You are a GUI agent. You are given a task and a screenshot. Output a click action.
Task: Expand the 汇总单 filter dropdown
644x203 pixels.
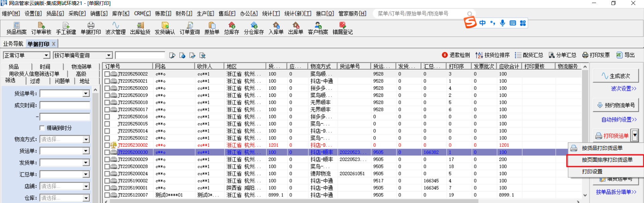(x=86, y=175)
